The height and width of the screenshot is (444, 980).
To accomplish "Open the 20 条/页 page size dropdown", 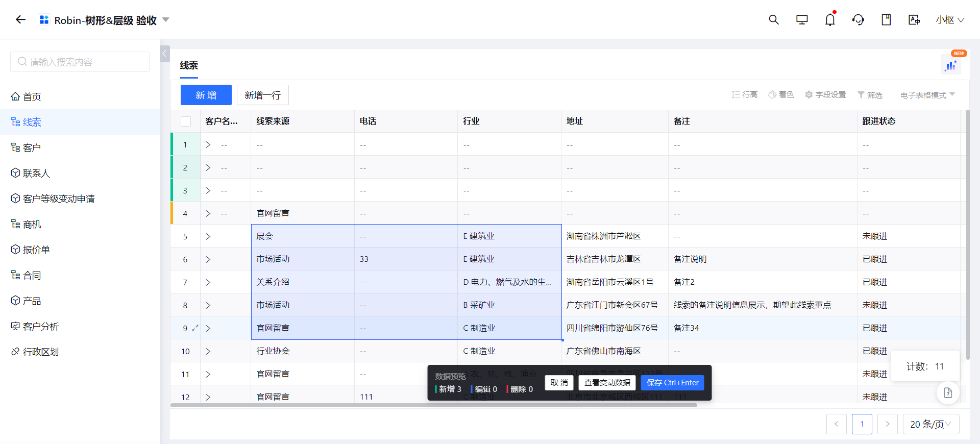I will click(x=931, y=424).
